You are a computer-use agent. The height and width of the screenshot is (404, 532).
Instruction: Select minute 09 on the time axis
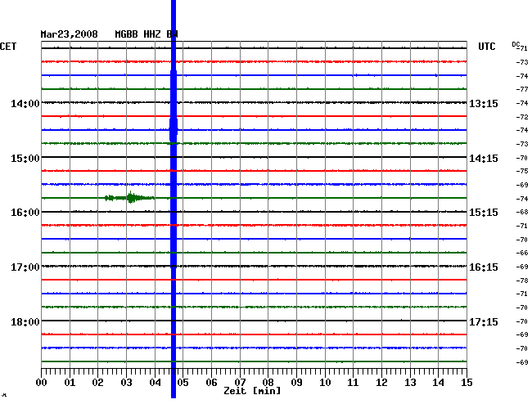pyautogui.click(x=296, y=383)
